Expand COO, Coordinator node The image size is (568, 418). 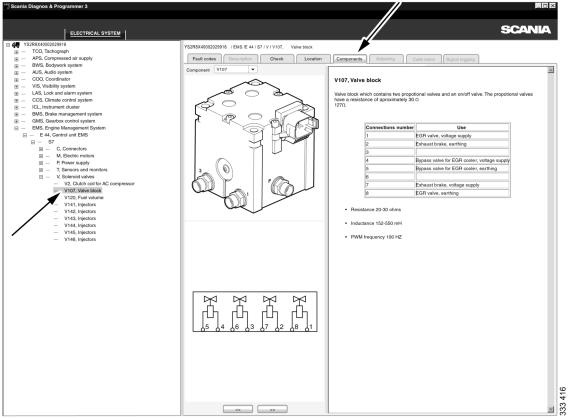click(16, 79)
